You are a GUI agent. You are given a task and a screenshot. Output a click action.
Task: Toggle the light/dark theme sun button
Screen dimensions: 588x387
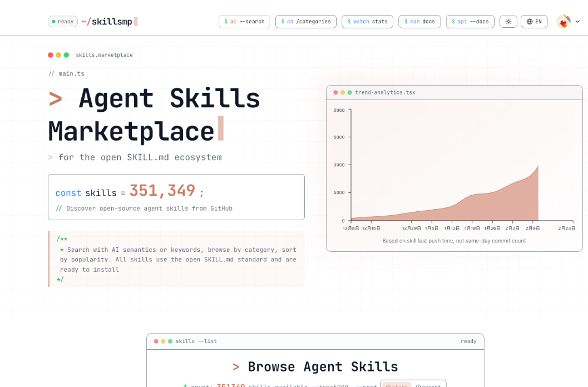(x=508, y=22)
